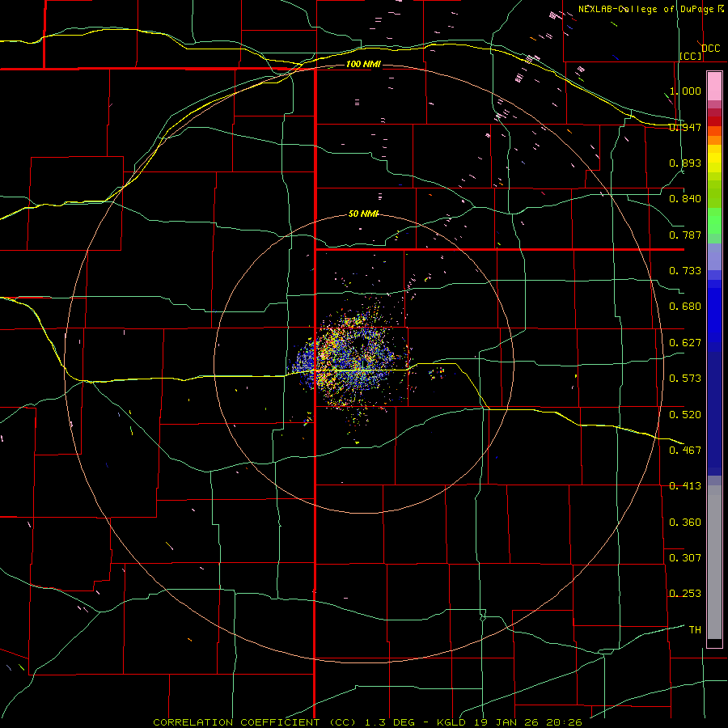Select the 0.573 scale value
This screenshot has width=728, height=728.
pos(685,379)
